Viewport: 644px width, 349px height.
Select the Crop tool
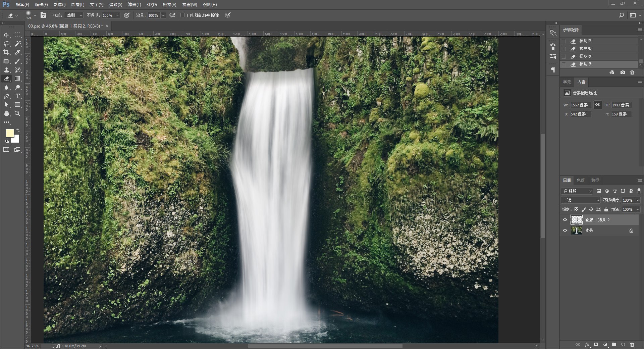coord(6,52)
